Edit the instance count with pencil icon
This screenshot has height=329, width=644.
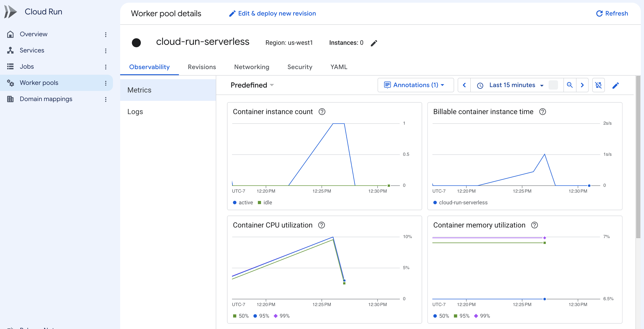(374, 43)
